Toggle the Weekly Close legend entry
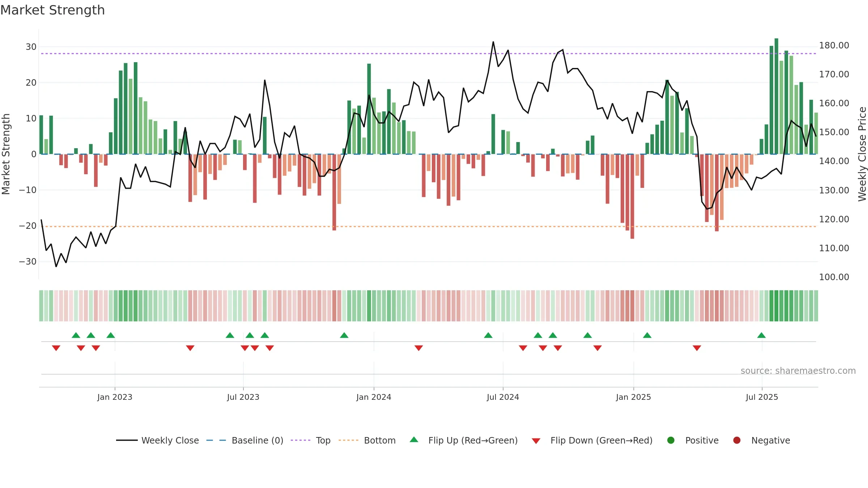 pyautogui.click(x=158, y=440)
